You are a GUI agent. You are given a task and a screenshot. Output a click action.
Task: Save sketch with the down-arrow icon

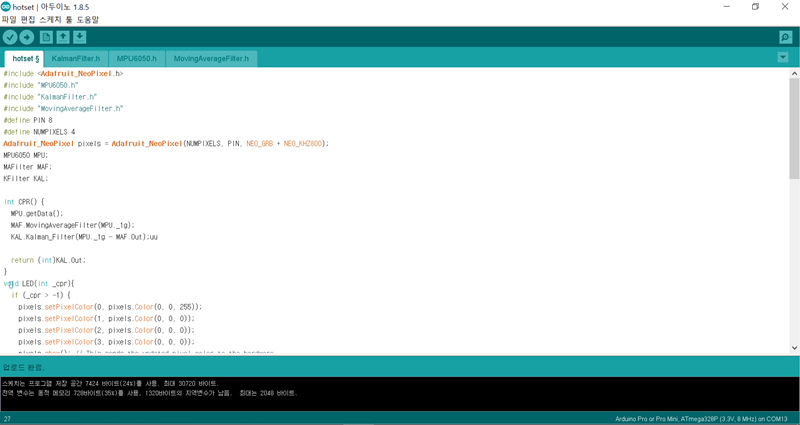[80, 37]
